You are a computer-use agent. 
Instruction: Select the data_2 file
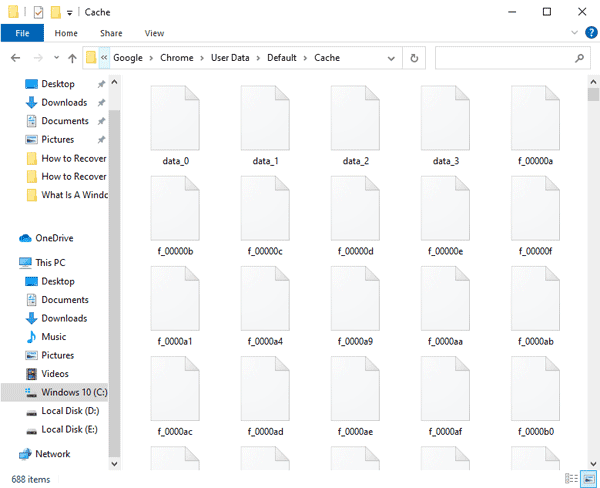pos(355,126)
